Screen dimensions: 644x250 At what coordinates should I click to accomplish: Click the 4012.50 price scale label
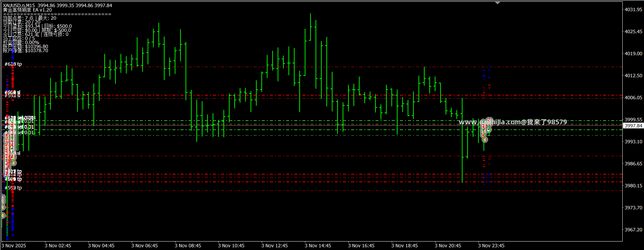pos(633,76)
